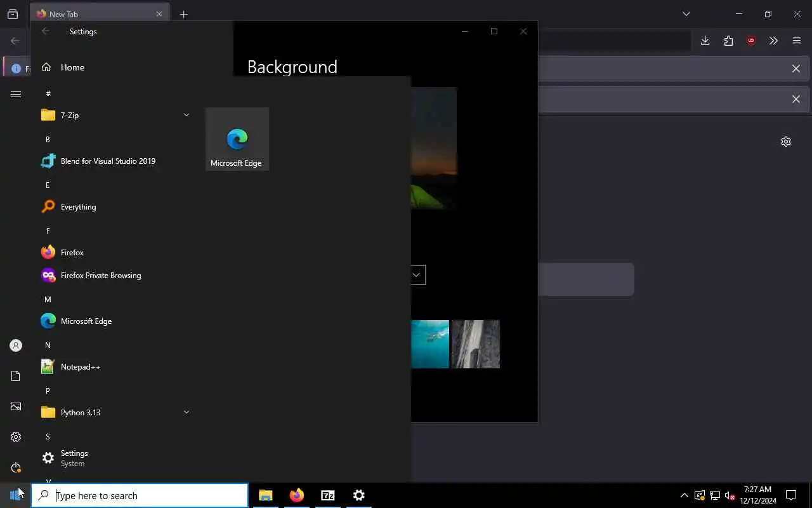Jump to letter B section header
Screen dimensions: 812x508
48,139
